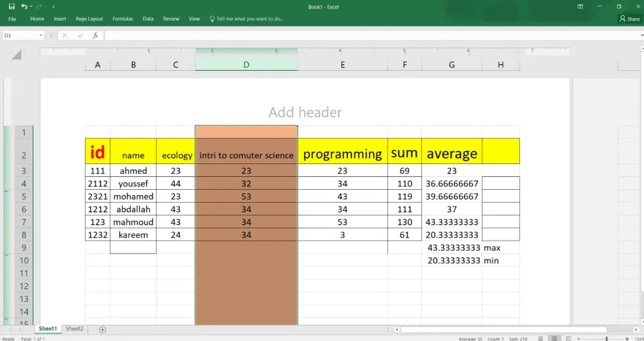Switch to Page Layout view in status bar
644x341 pixels.
[x=554, y=338]
